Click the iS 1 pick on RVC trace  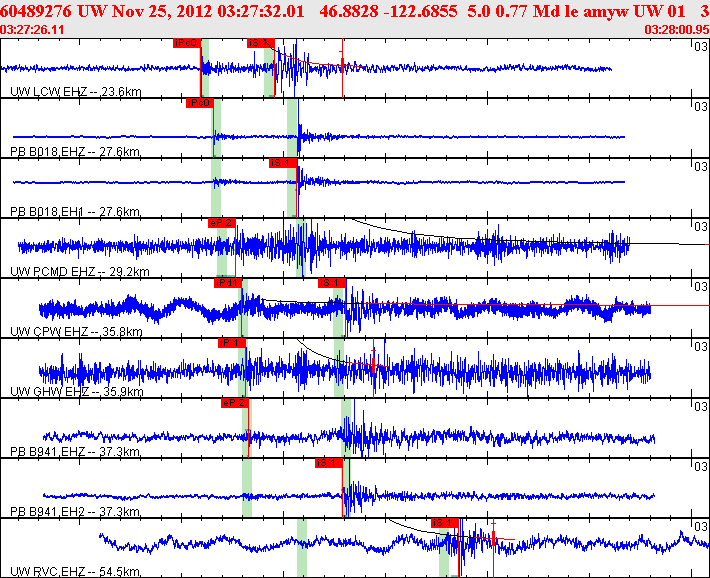click(445, 523)
